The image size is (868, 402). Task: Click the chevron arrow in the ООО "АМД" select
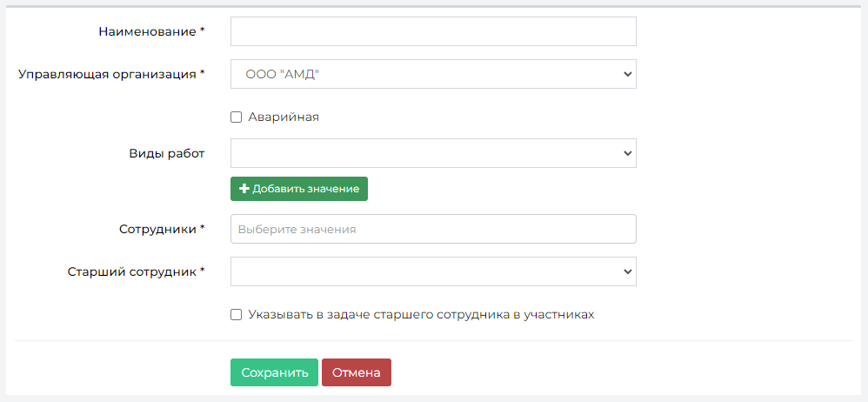click(627, 74)
